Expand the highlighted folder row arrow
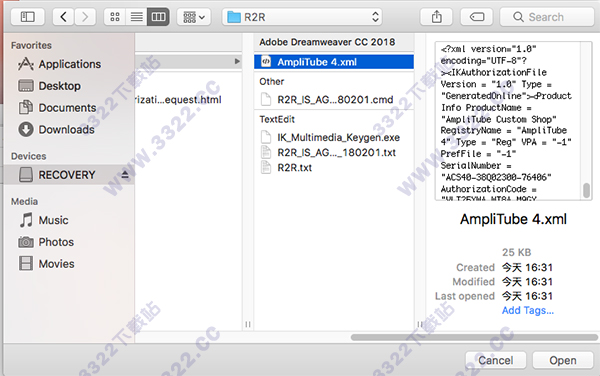The height and width of the screenshot is (376, 600). coord(237,61)
